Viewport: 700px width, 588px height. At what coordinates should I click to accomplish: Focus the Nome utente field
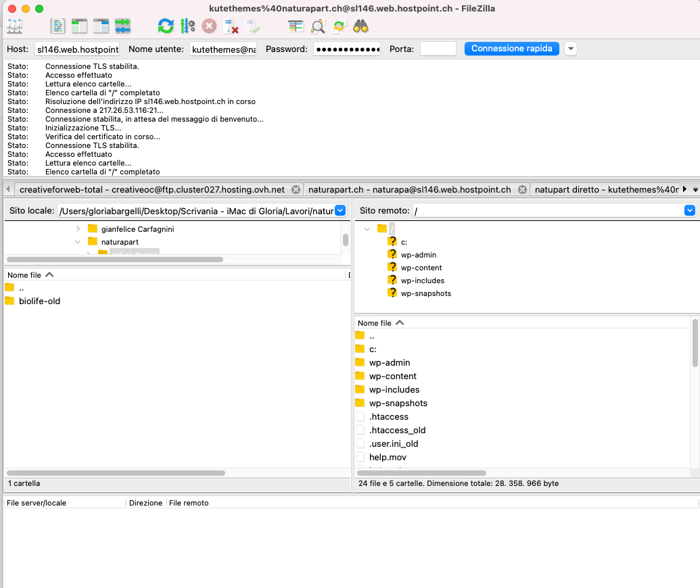[223, 49]
